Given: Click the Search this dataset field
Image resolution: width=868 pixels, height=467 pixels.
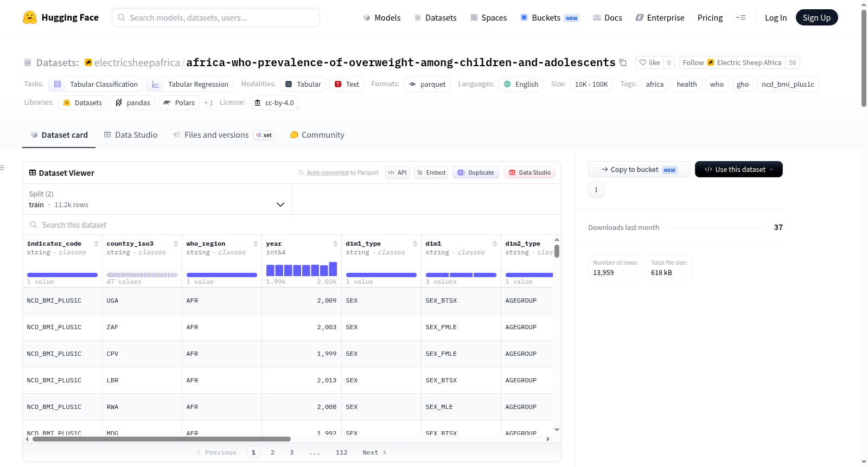Looking at the screenshot, I should coord(292,225).
